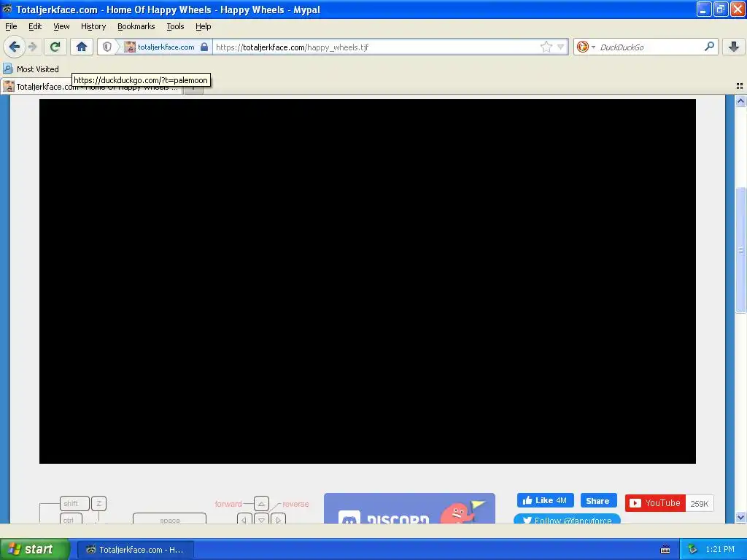Expand the URL history dropdown arrow
The width and height of the screenshot is (747, 560).
pyautogui.click(x=561, y=47)
